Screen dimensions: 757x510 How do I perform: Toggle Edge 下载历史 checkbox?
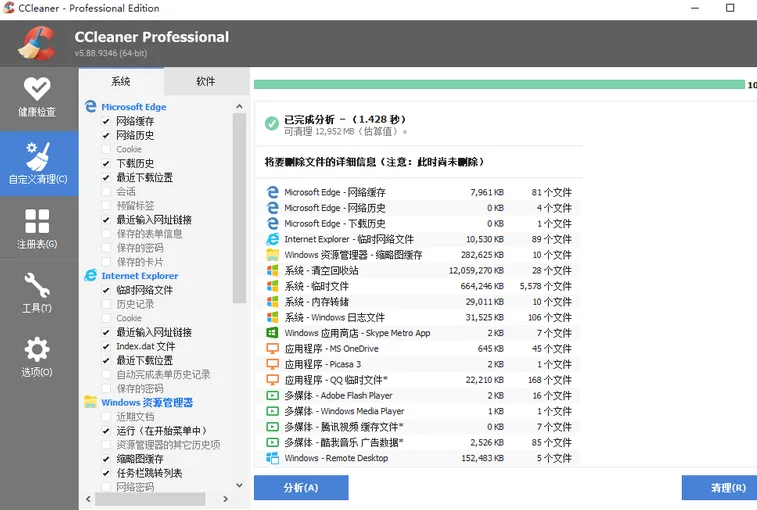coord(106,163)
